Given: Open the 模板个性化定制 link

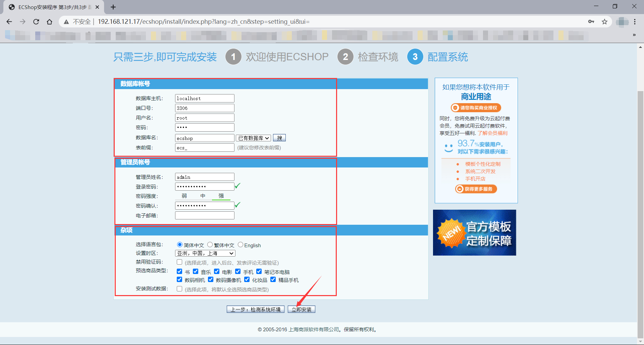Looking at the screenshot, I should tap(483, 164).
